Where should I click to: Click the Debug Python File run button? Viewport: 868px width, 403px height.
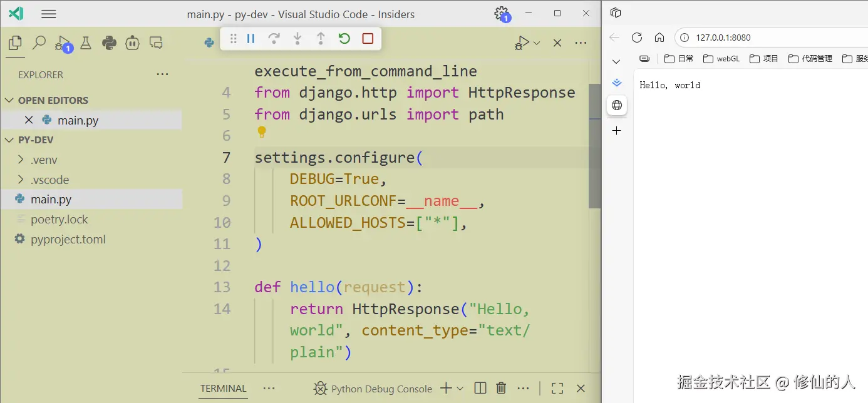pos(522,43)
